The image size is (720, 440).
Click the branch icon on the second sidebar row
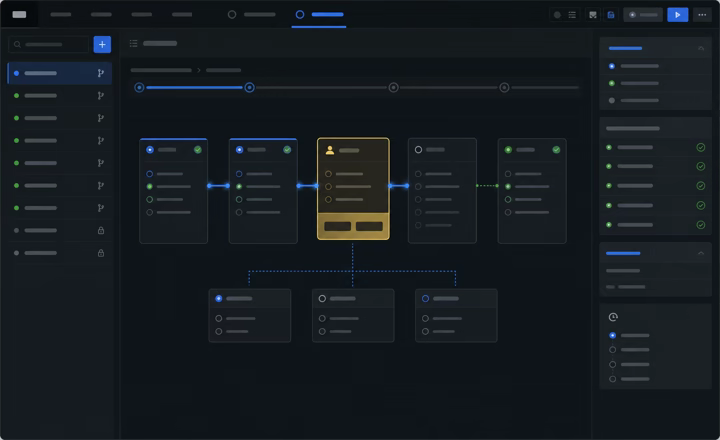point(101,96)
